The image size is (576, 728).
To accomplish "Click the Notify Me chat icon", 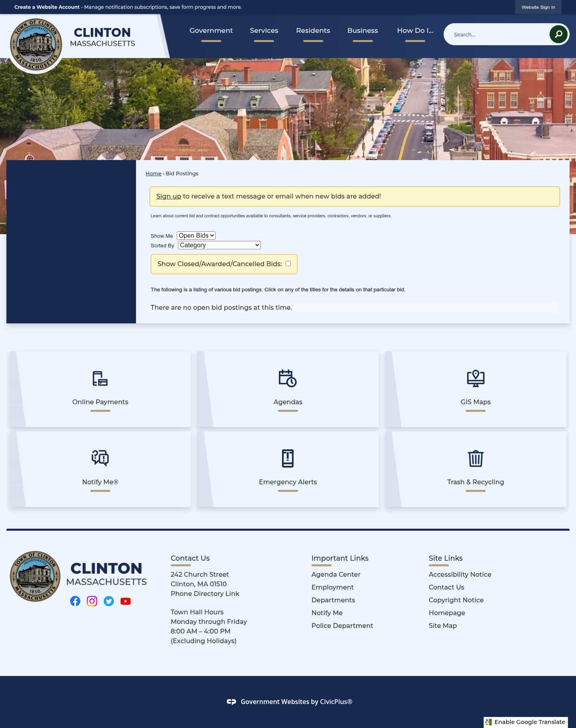I will pyautogui.click(x=100, y=458).
